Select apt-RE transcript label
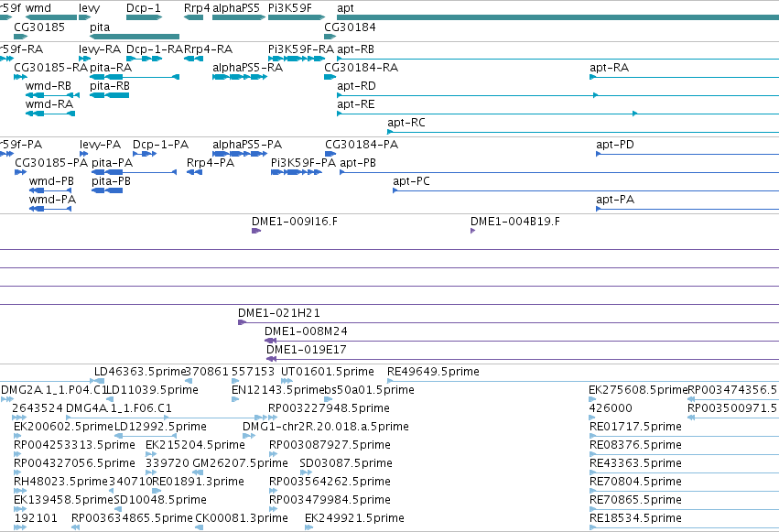 tap(356, 104)
